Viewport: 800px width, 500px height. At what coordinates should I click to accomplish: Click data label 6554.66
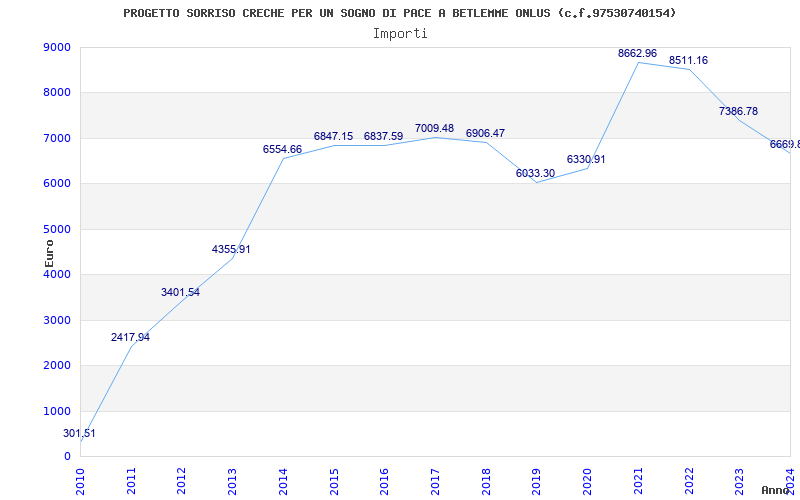coord(282,149)
